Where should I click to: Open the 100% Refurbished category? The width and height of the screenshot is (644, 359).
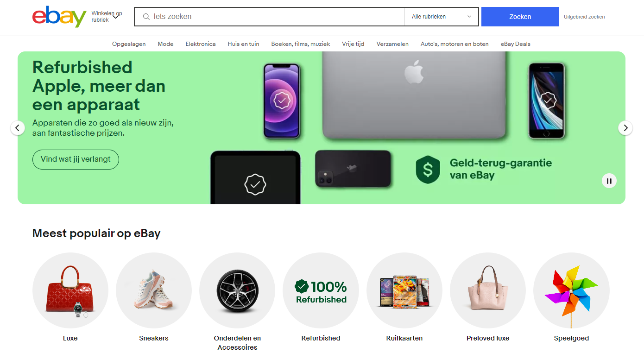321,290
